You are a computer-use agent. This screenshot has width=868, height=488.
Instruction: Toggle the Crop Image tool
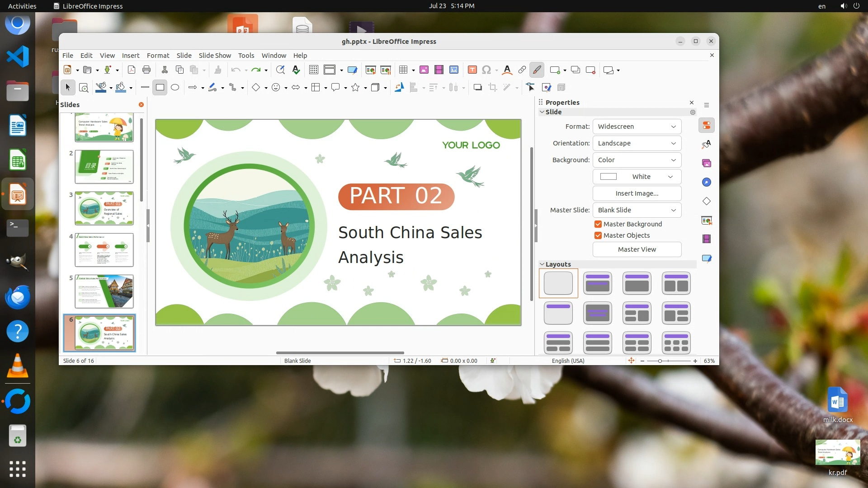tap(493, 88)
